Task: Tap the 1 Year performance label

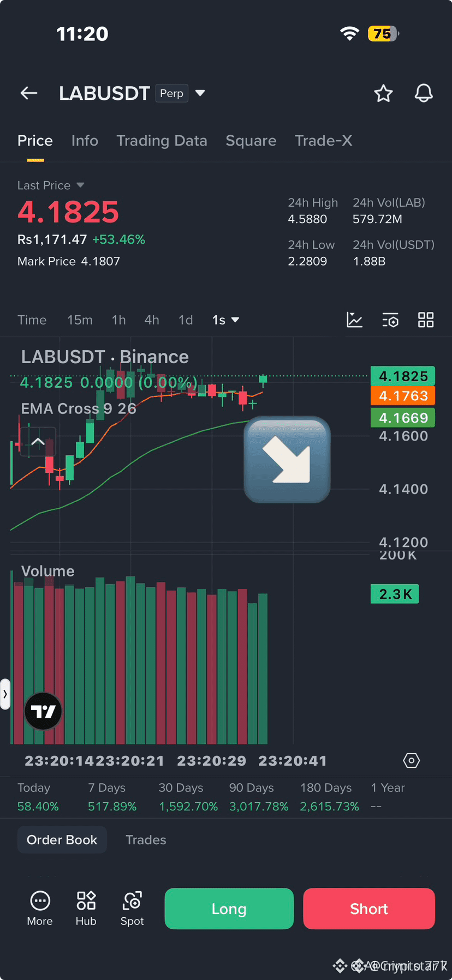Action: (388, 787)
